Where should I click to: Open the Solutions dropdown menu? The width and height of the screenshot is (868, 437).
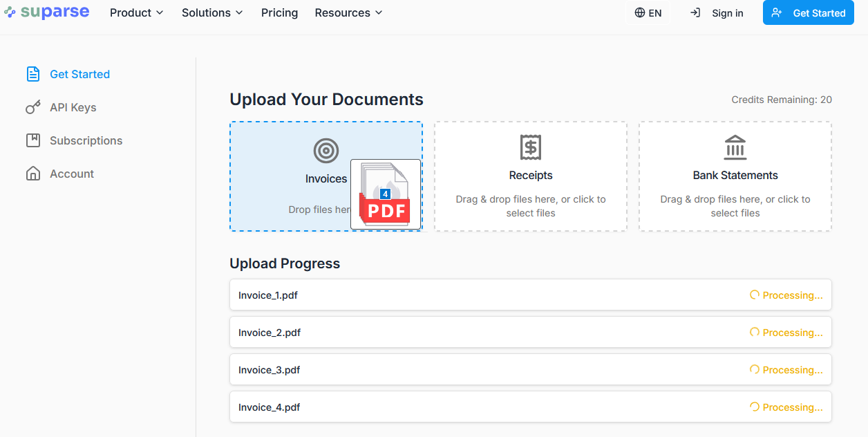point(212,13)
